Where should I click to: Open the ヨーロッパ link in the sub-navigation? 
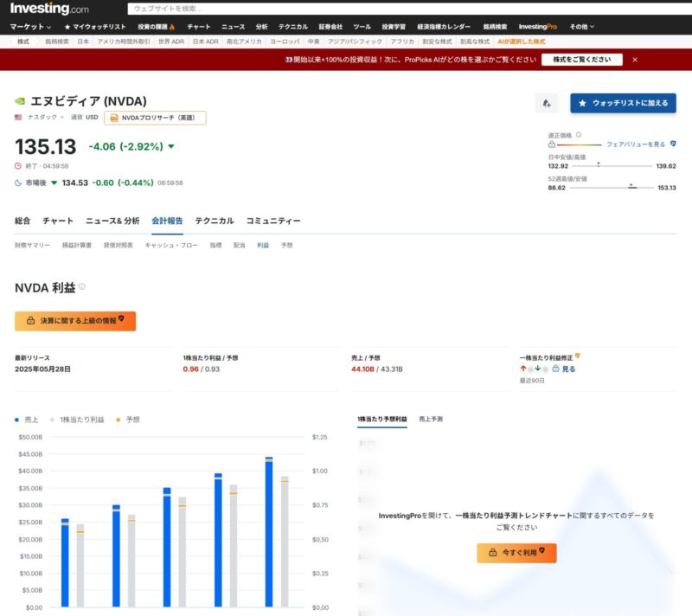point(285,42)
